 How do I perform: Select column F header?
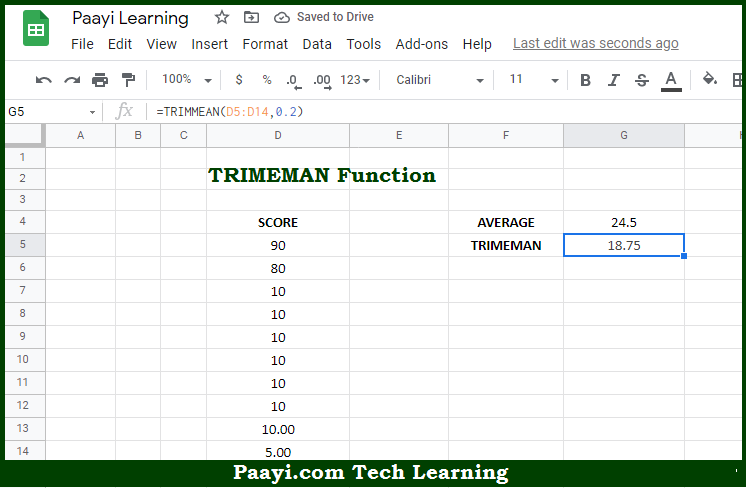506,136
